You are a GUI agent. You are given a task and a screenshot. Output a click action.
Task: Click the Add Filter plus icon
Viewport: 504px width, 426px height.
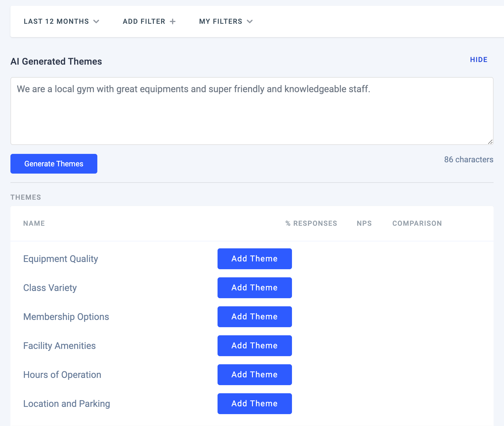tap(173, 21)
